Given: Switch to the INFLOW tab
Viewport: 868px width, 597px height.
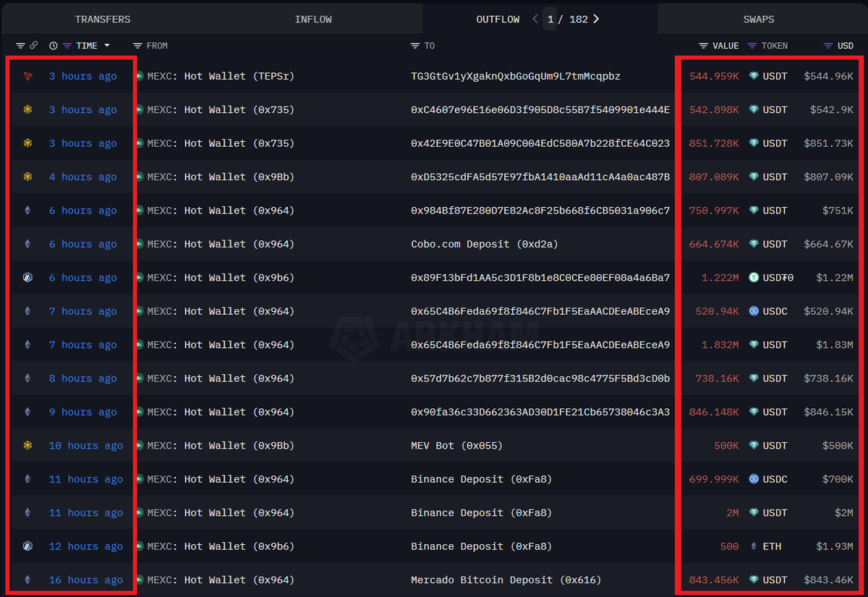Looking at the screenshot, I should pyautogui.click(x=313, y=20).
